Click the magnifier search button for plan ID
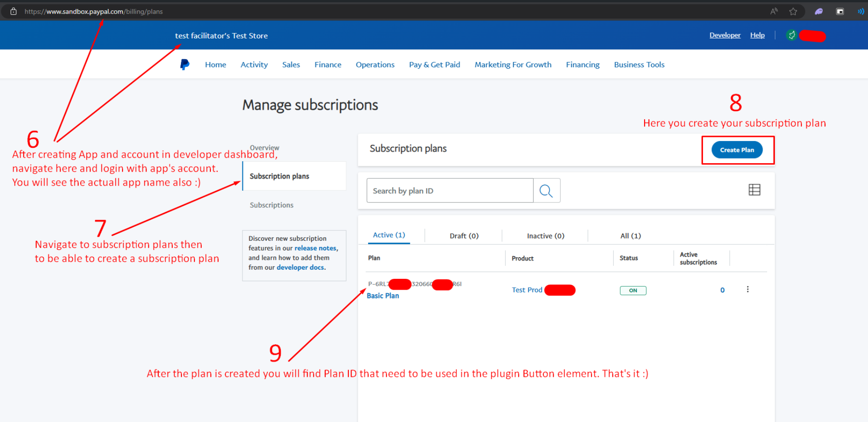Viewport: 868px width, 422px height. [546, 191]
